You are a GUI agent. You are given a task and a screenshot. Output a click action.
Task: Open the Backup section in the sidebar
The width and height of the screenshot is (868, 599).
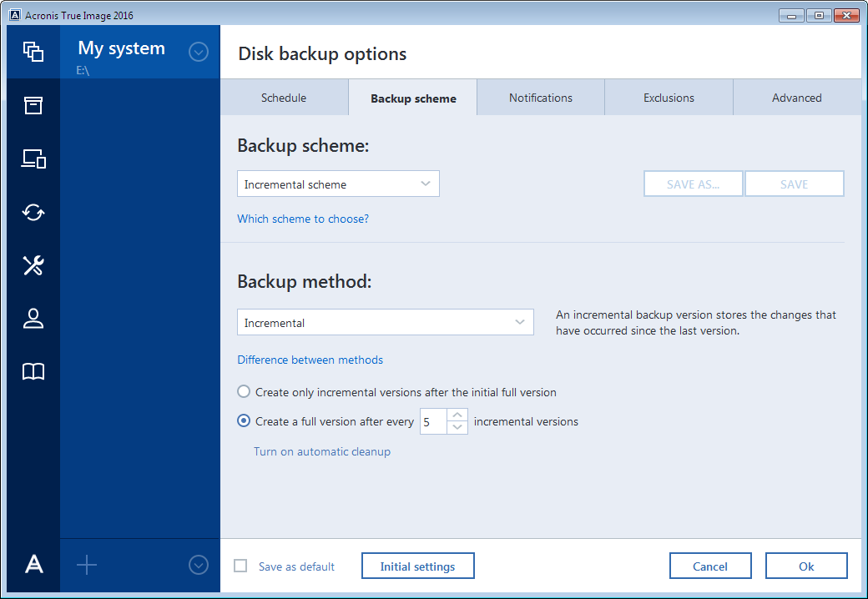click(x=33, y=51)
